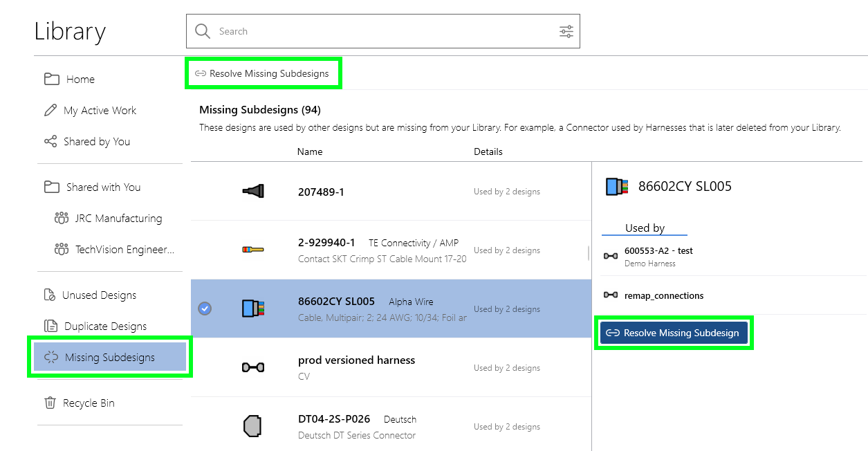Click Deutsch DT Series Connector description

click(x=357, y=435)
